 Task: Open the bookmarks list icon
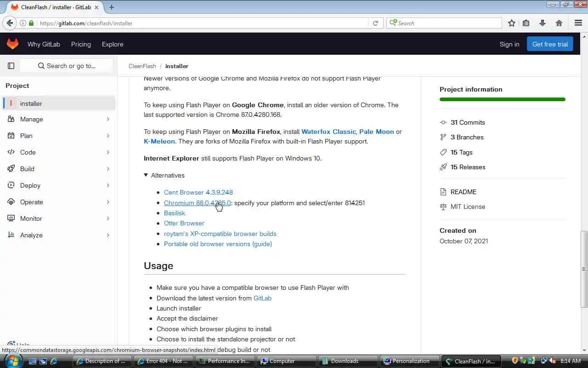coord(526,23)
